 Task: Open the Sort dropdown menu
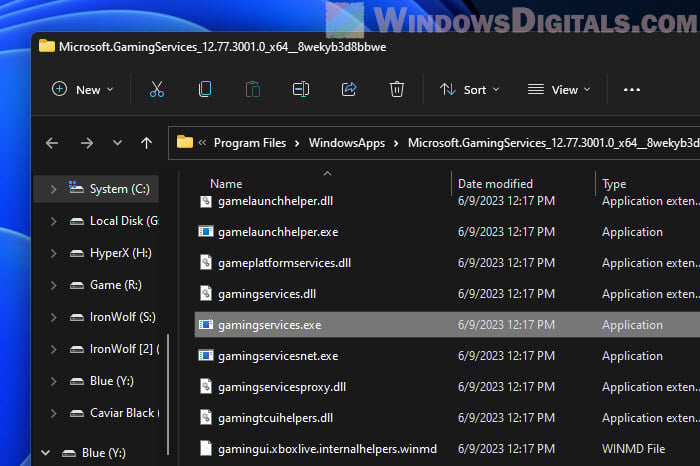pos(470,89)
